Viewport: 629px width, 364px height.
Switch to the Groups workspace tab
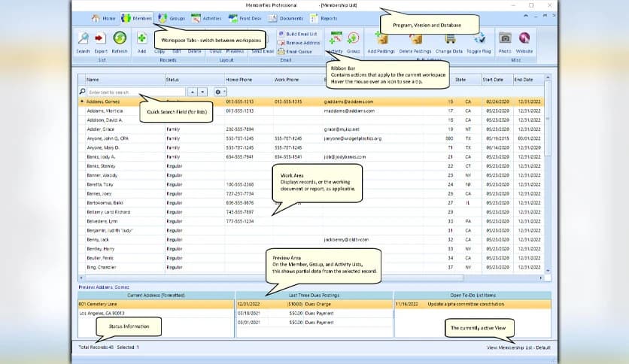pyautogui.click(x=171, y=17)
